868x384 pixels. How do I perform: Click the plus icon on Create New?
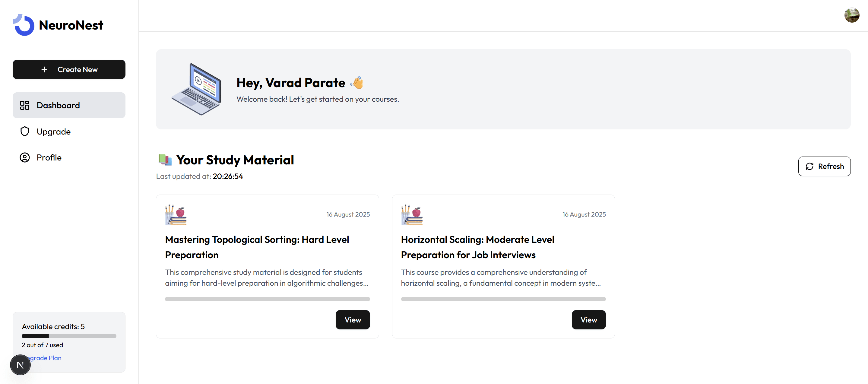(44, 69)
